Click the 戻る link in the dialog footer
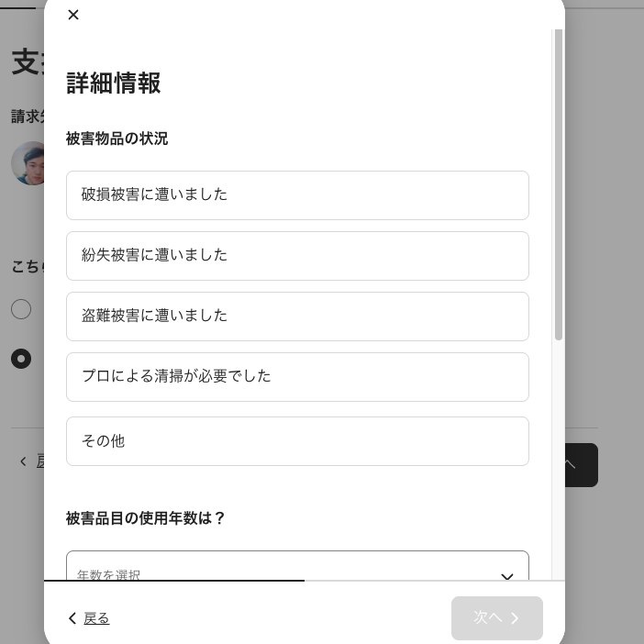Screen dimensions: 644x644 96,619
